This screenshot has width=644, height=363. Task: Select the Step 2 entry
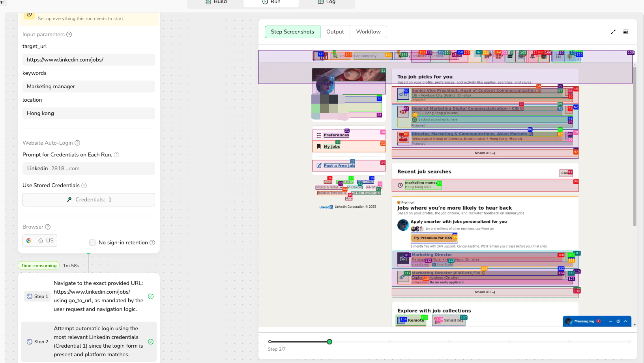[89, 342]
